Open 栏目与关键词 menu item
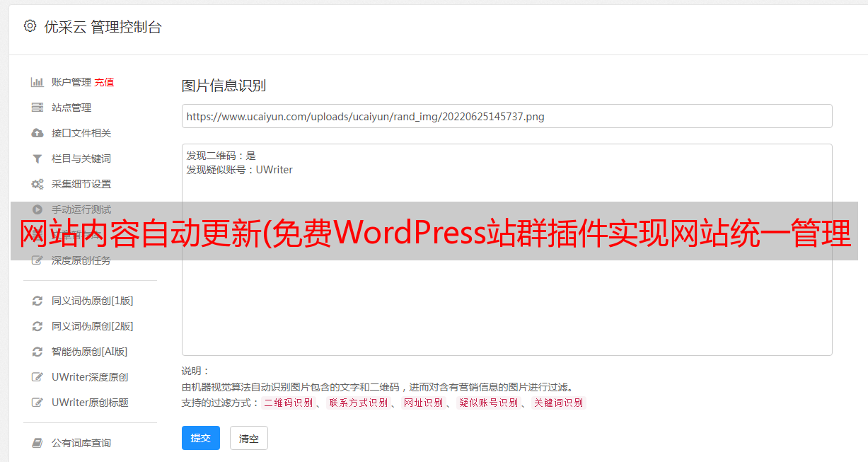 tap(81, 158)
